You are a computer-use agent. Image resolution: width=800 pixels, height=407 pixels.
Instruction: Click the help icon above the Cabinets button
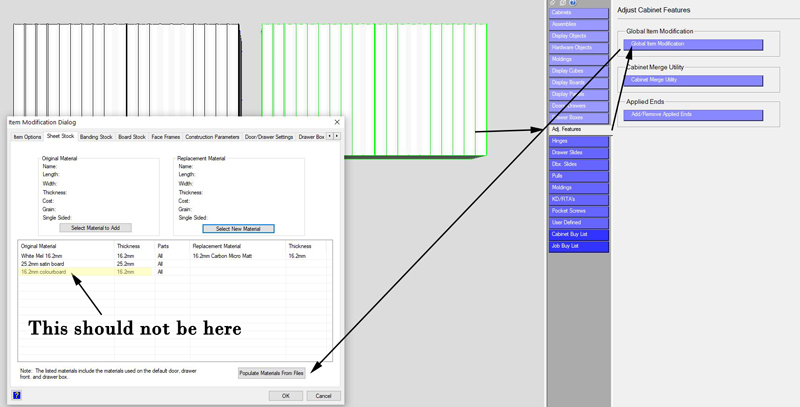click(x=572, y=3)
